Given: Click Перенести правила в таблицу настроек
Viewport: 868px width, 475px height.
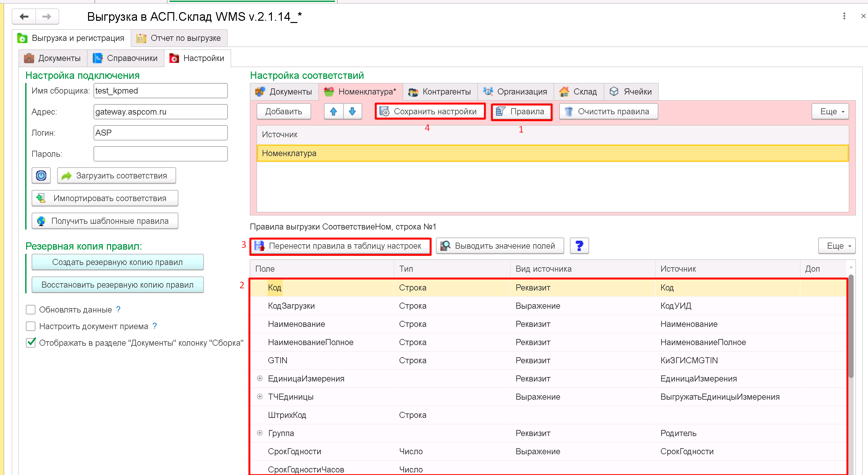Looking at the screenshot, I should click(340, 246).
